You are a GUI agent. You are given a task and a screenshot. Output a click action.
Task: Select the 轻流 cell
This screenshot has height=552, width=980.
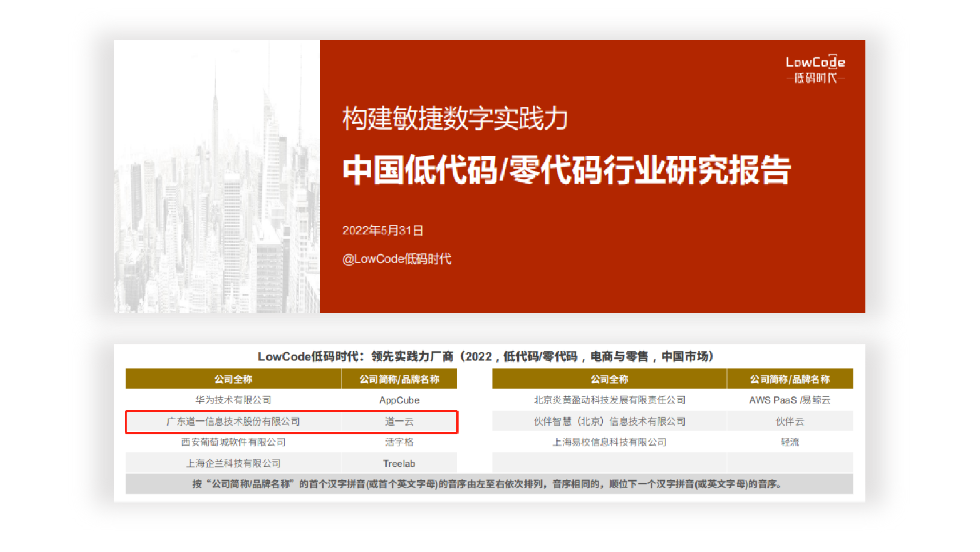790,442
